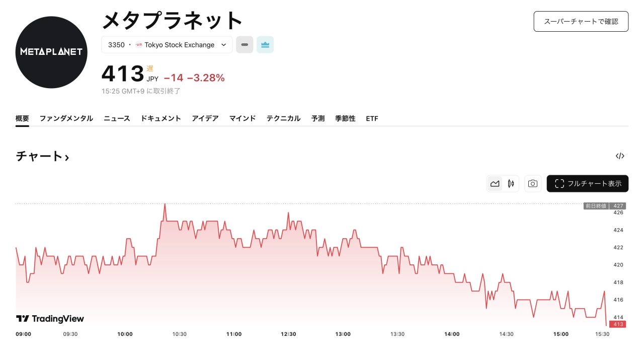Screen dimensions: 644x347
Task: Switch to the ファンダメンタル tab
Action: (x=66, y=118)
